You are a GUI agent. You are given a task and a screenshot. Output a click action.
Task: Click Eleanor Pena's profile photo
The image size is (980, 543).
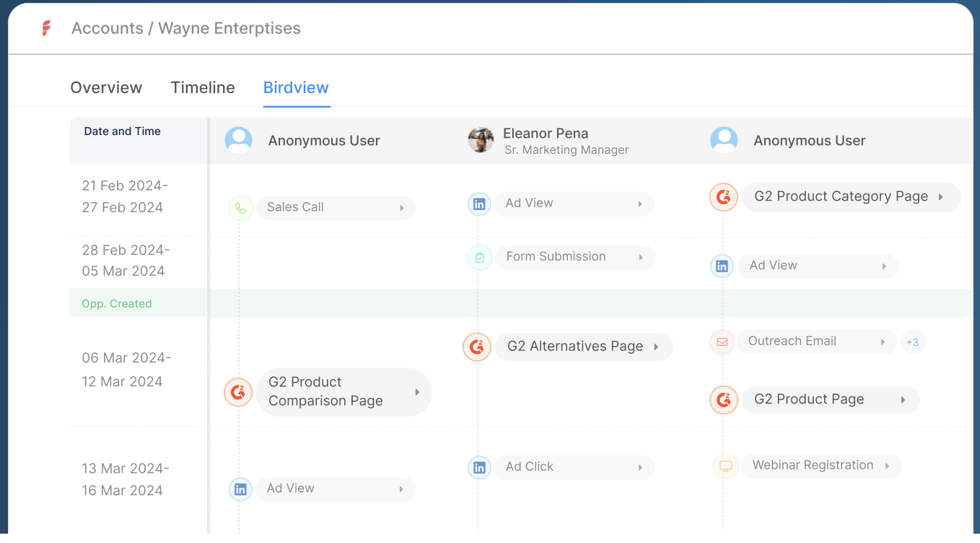(x=481, y=140)
